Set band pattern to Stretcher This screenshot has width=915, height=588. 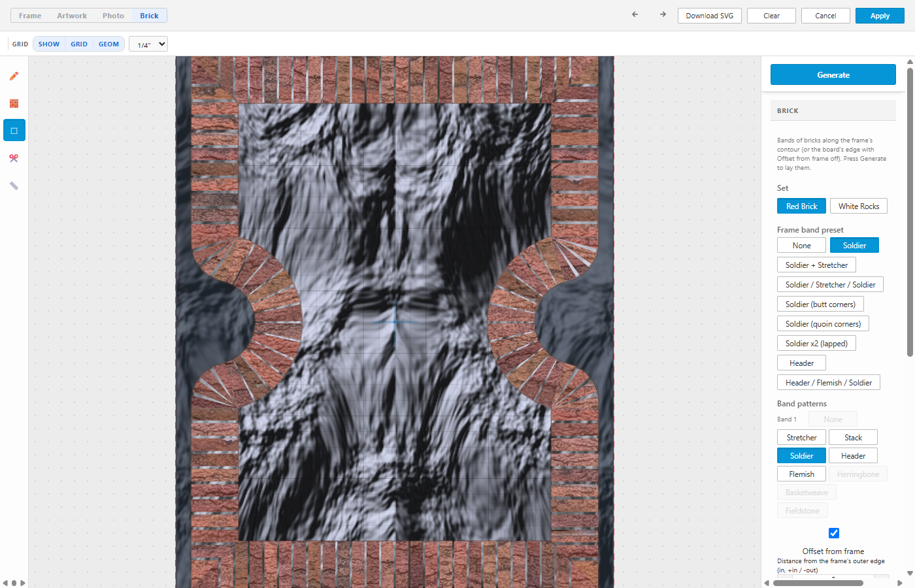pos(801,438)
